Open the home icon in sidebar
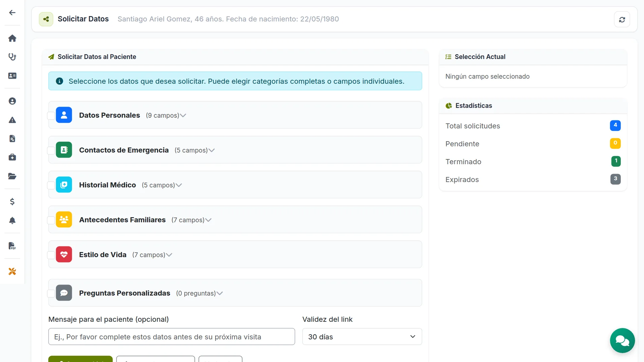 [12, 38]
